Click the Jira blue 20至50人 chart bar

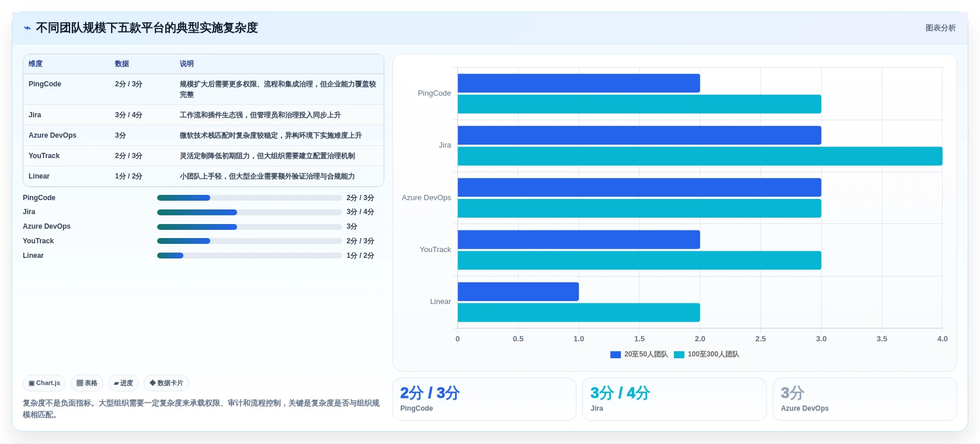(640, 135)
